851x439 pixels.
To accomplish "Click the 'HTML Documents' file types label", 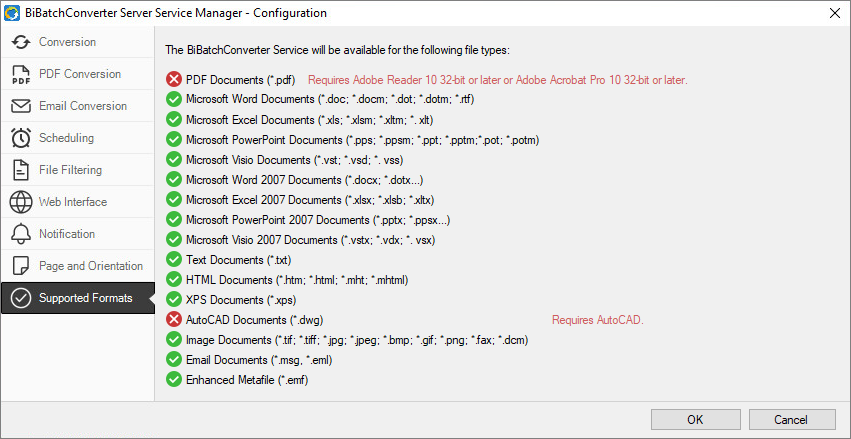I will click(x=297, y=281).
